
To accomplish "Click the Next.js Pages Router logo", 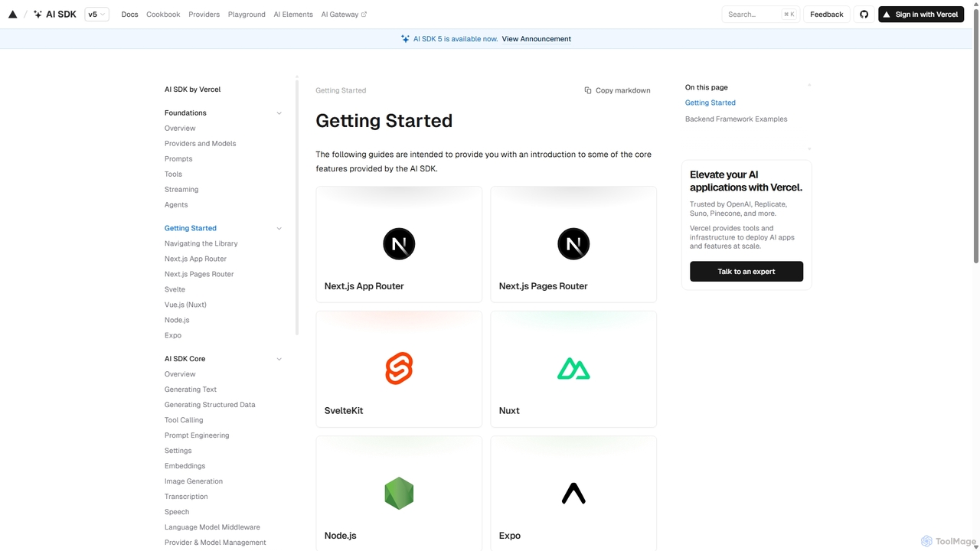I will click(x=573, y=244).
